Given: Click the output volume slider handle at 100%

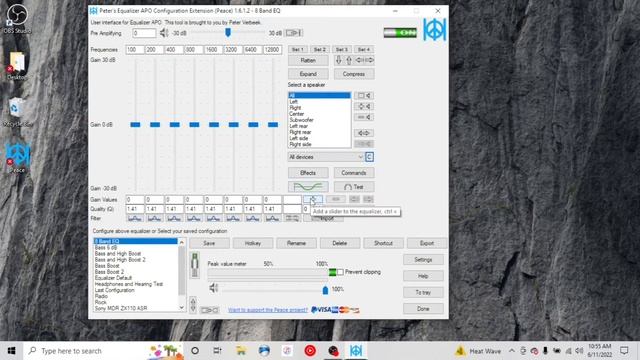Looking at the screenshot, I should click(x=325, y=290).
